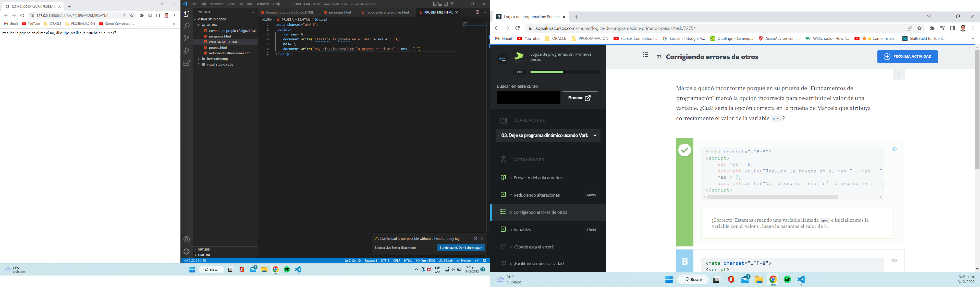
Task: Open the Accounts icon in VS Code activity bar
Action: 186,240
